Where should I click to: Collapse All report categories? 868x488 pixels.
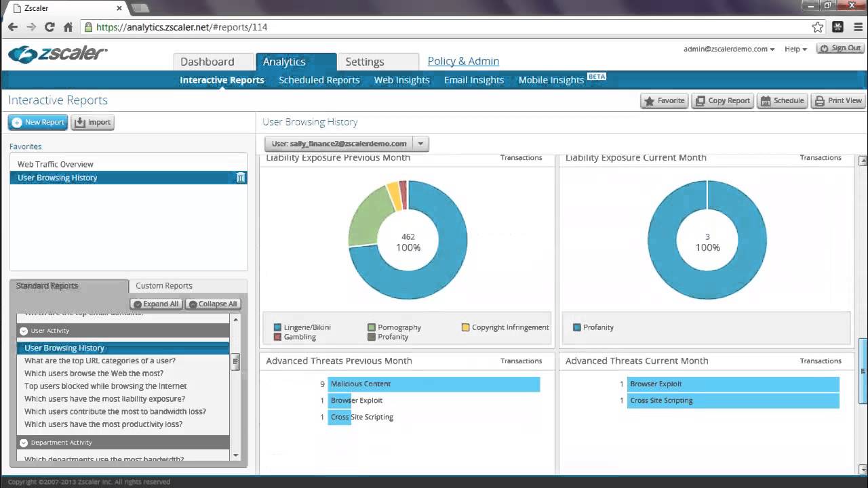tap(213, 304)
